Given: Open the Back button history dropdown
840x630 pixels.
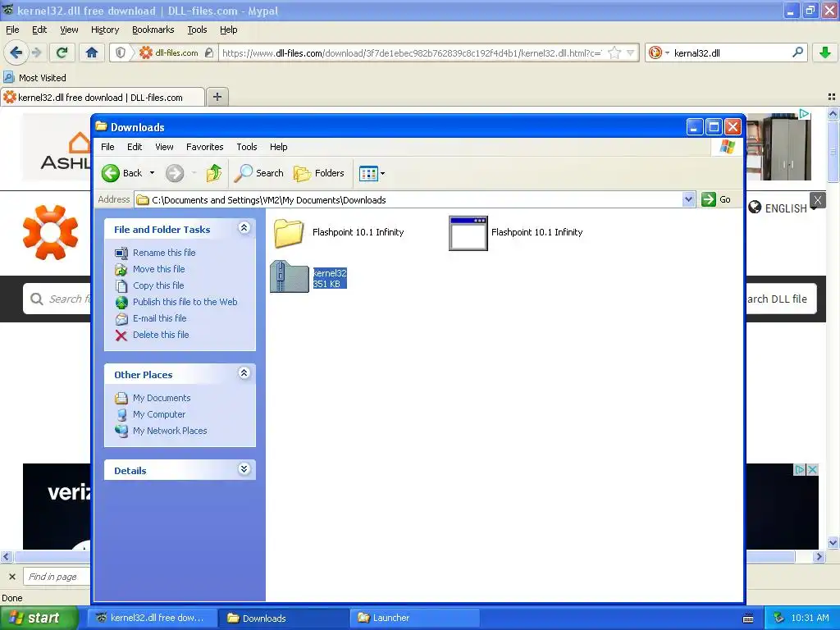Looking at the screenshot, I should (152, 173).
